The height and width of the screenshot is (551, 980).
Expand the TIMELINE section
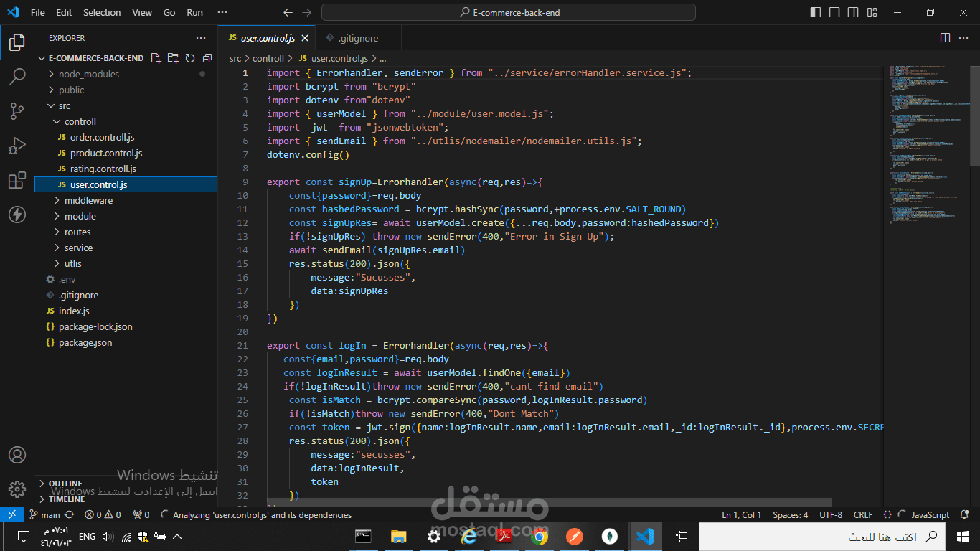pyautogui.click(x=126, y=499)
